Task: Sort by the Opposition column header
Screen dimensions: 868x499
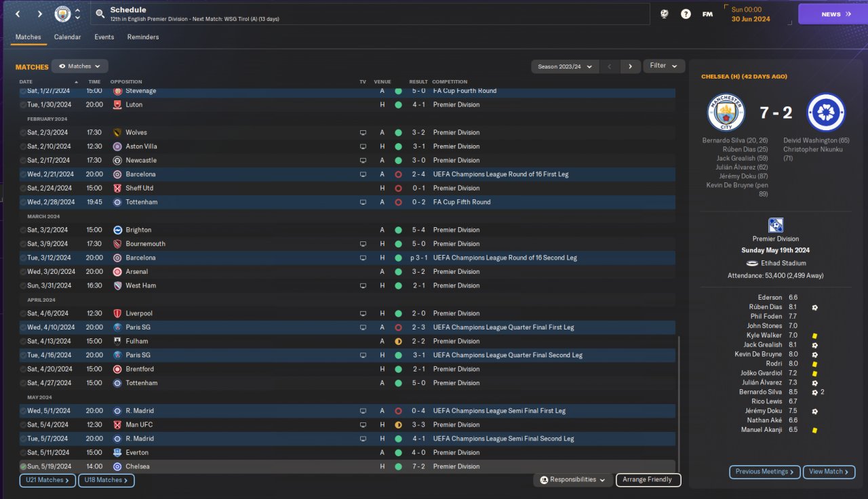Action: pos(126,82)
